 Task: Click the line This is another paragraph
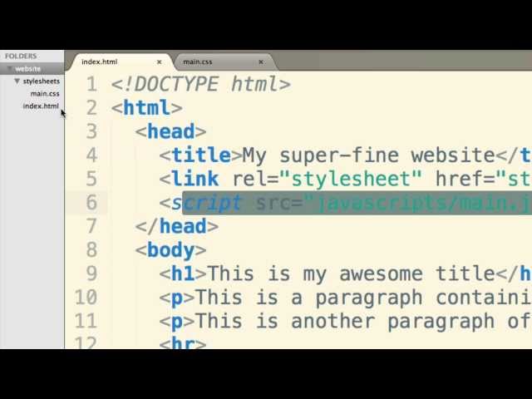coord(346,322)
